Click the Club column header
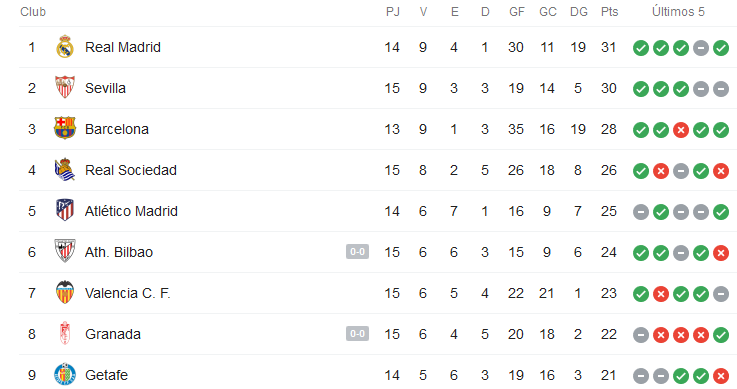737x389 pixels. click(x=33, y=12)
